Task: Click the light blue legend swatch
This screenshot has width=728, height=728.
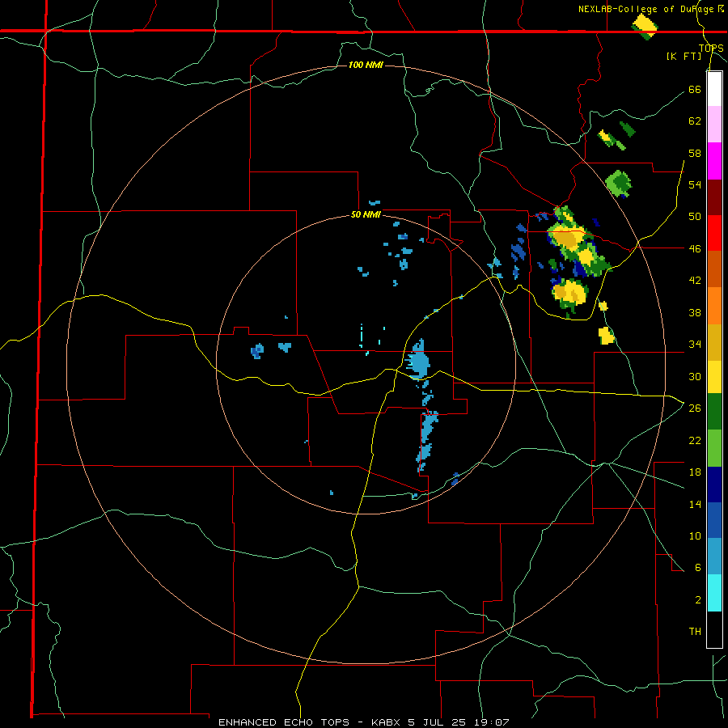Action: (714, 557)
